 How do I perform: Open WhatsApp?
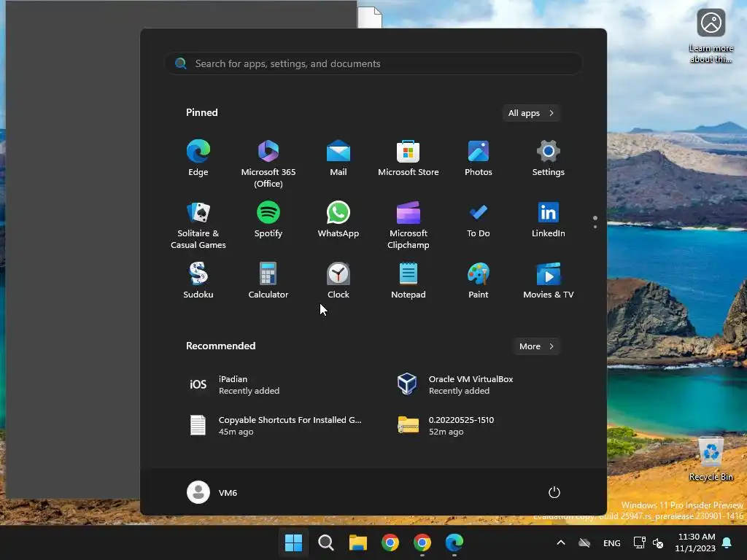(x=338, y=219)
